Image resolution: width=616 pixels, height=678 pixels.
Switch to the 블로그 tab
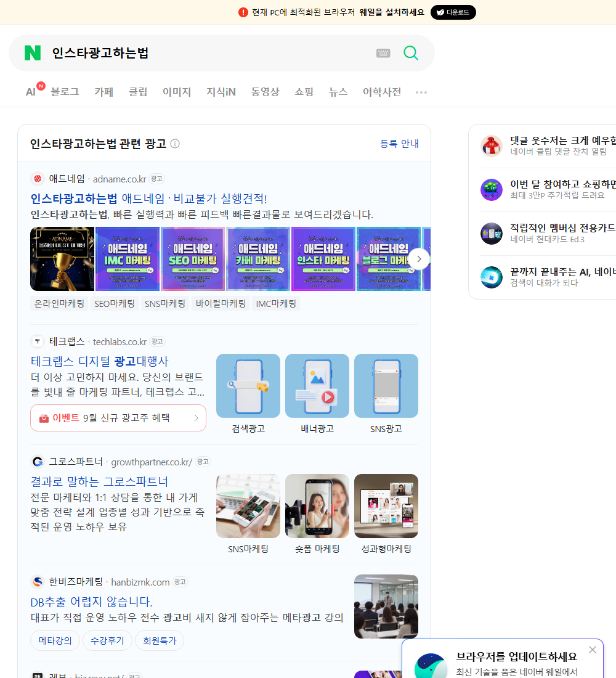click(x=65, y=92)
